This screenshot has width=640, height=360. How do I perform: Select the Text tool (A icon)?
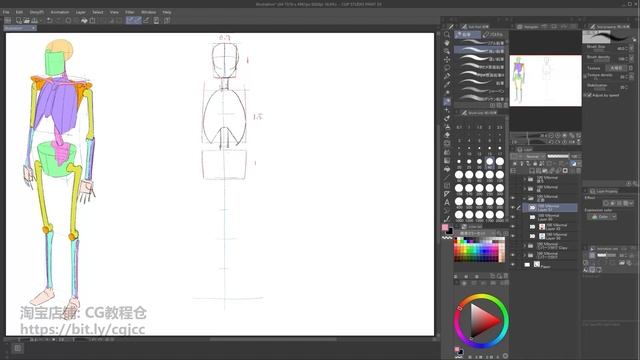(447, 202)
